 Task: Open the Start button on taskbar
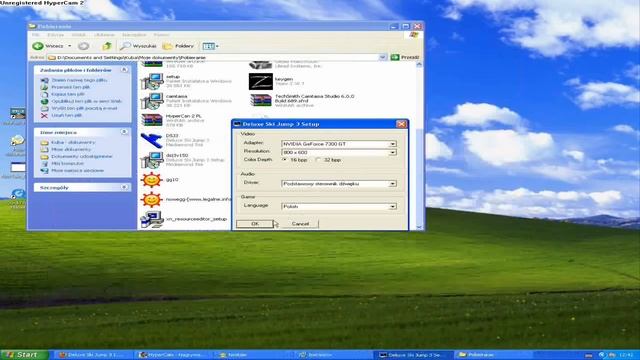(x=24, y=355)
